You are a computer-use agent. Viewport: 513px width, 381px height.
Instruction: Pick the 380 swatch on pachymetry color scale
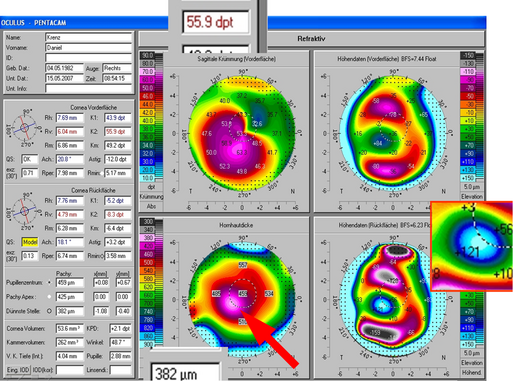(148, 238)
